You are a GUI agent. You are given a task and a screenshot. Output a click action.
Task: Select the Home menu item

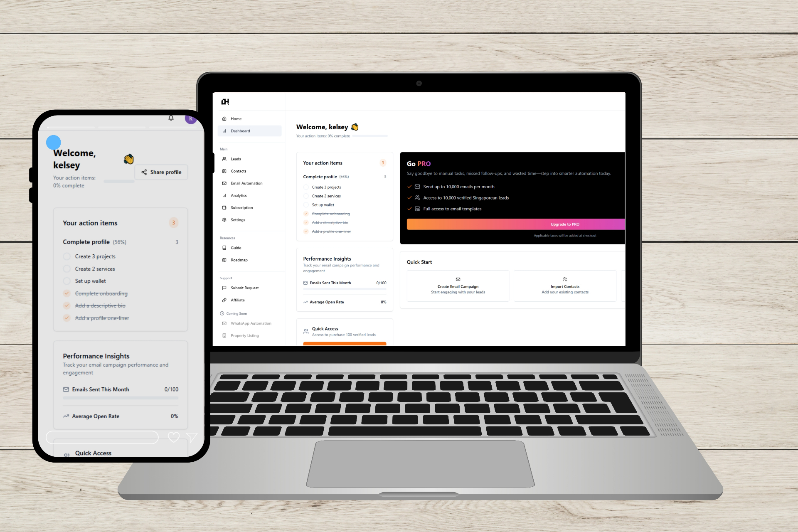236,118
